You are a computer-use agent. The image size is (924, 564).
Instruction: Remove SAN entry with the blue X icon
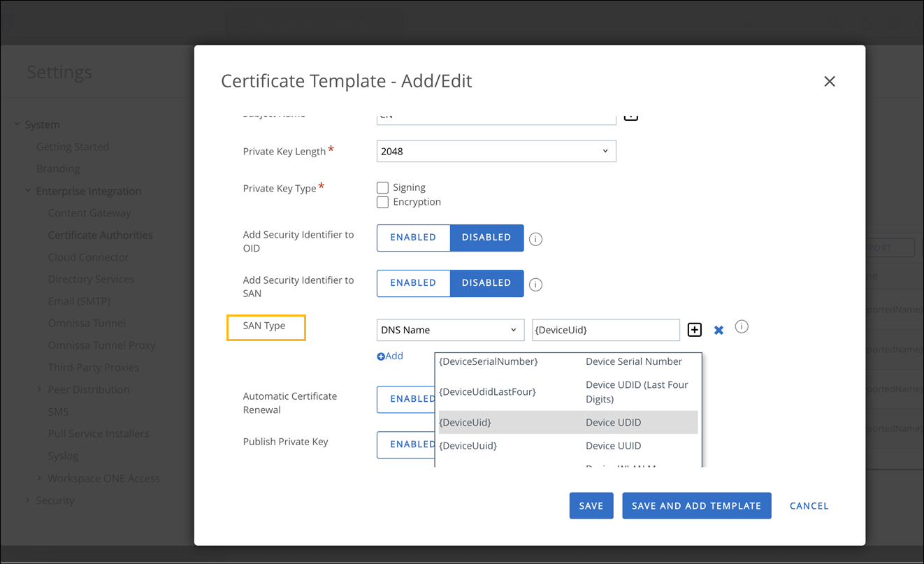point(719,330)
